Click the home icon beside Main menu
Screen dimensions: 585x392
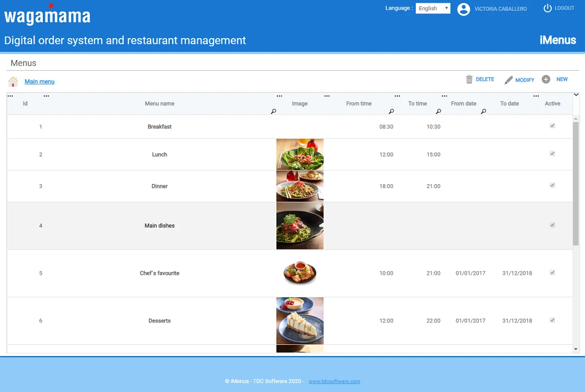(13, 82)
